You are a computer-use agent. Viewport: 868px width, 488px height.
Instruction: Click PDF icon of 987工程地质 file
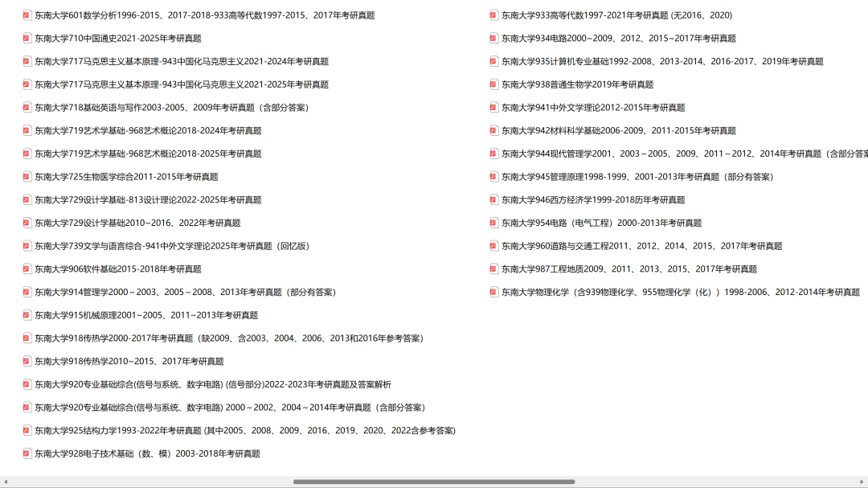click(x=493, y=269)
